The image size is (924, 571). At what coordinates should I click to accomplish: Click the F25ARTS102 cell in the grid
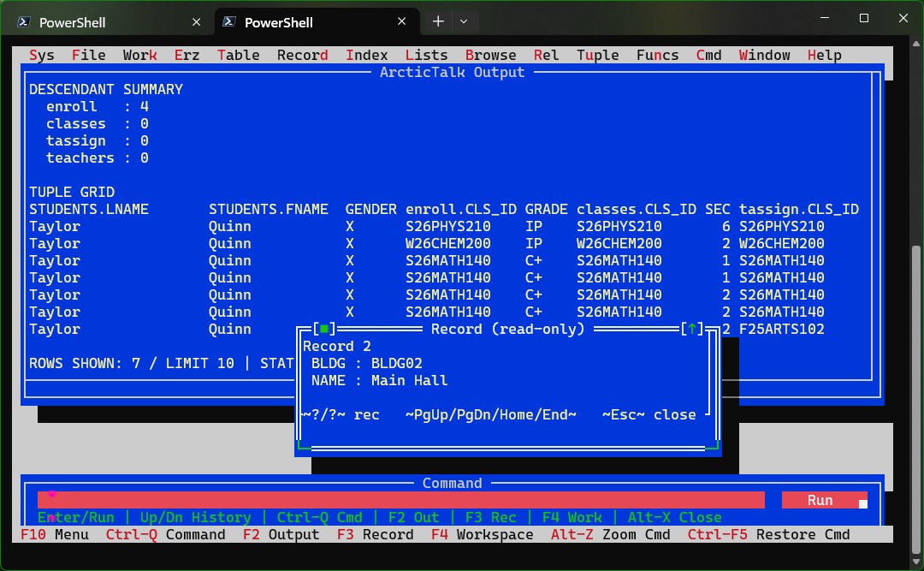(781, 329)
